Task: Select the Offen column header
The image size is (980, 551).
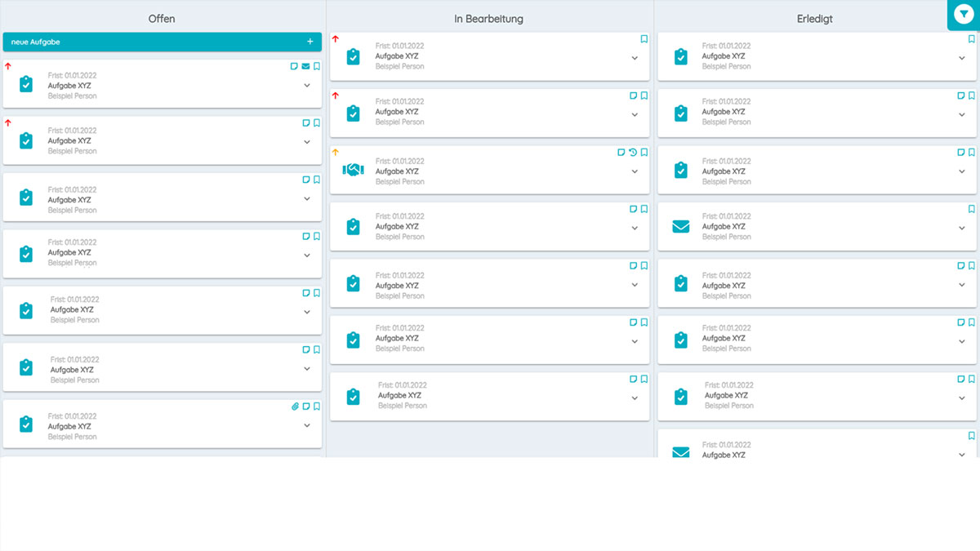Action: tap(161, 18)
